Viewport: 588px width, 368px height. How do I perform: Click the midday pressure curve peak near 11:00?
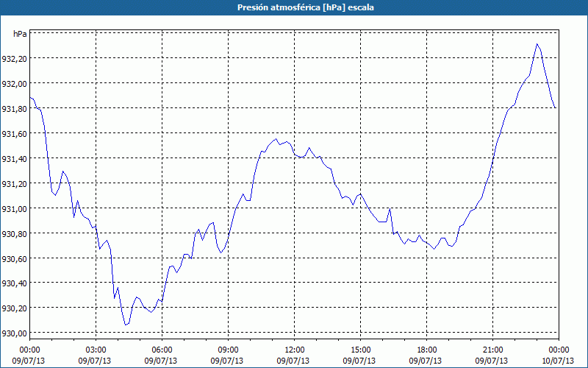pos(276,139)
